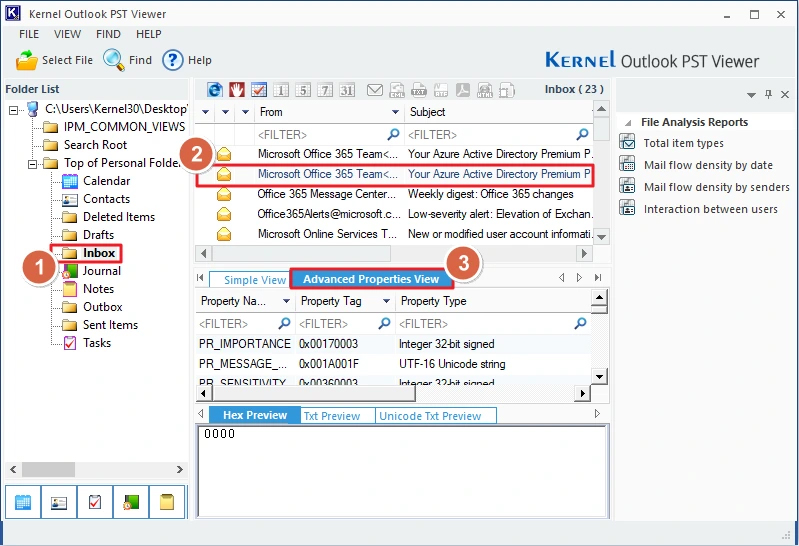
Task: Open Mail flow density by senders report
Action: coord(716,187)
